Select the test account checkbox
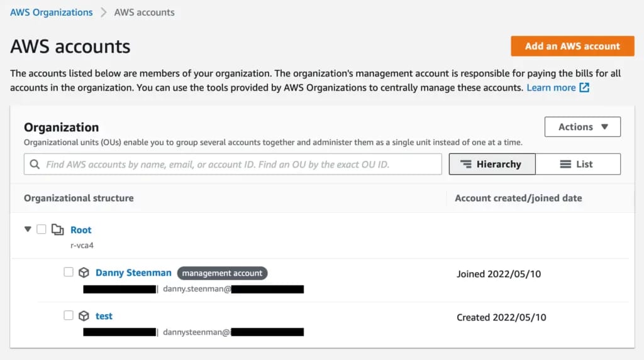644x360 pixels. (x=69, y=315)
